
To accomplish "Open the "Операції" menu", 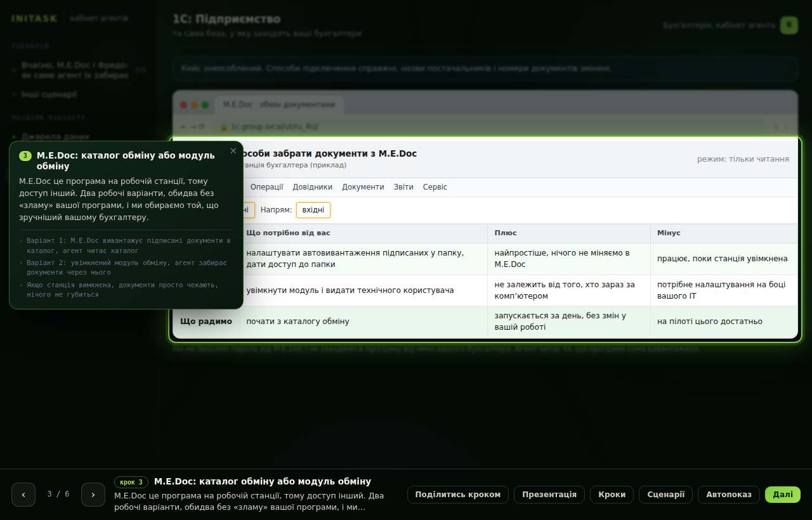I will pos(266,187).
